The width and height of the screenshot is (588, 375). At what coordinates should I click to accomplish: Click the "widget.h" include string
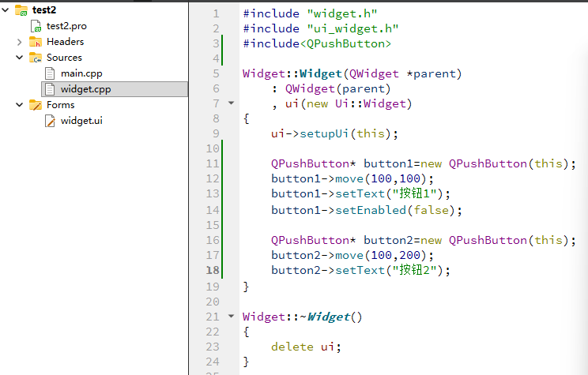coord(342,14)
